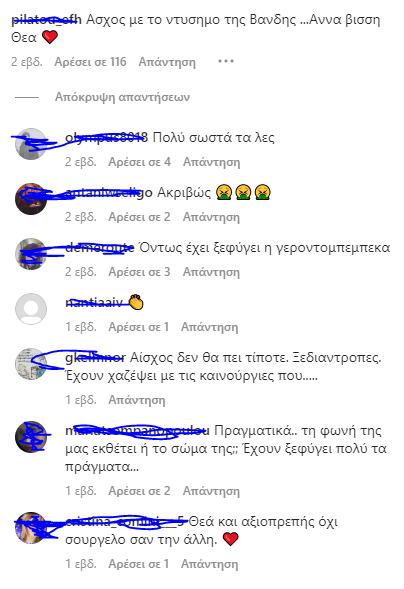View 3 likes on Όντως έχει ξεφύγει comment
404x589 pixels.
click(139, 272)
